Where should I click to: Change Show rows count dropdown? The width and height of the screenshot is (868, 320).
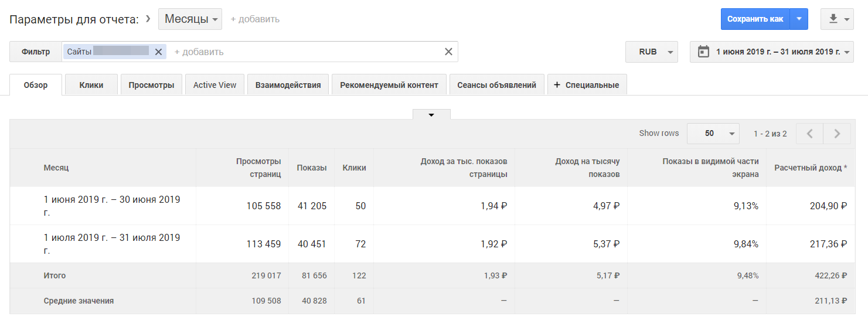(713, 134)
